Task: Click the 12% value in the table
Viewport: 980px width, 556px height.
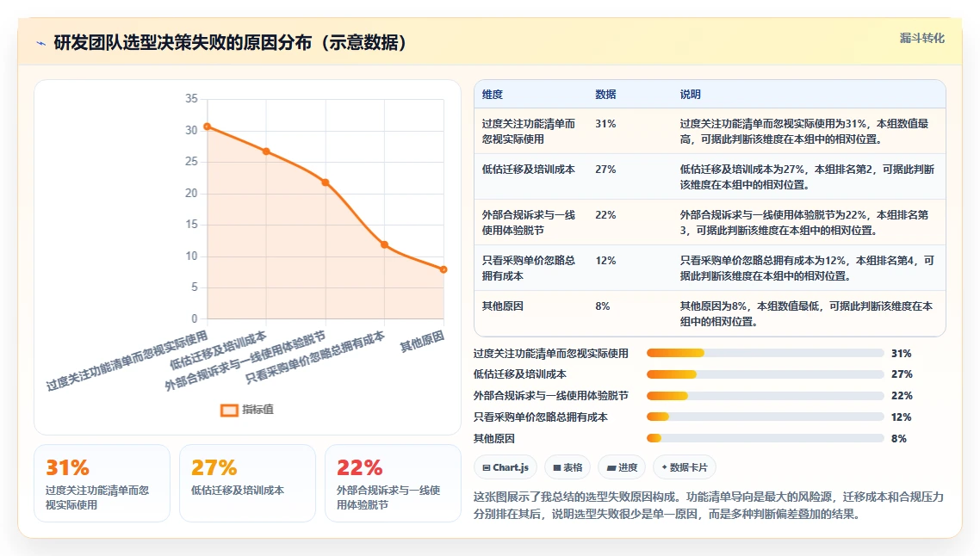Action: (x=605, y=261)
